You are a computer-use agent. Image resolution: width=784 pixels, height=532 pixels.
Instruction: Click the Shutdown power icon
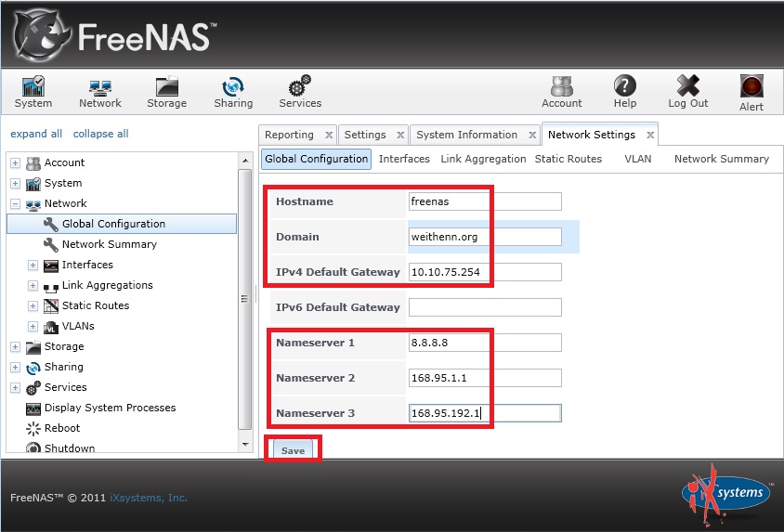[x=33, y=448]
